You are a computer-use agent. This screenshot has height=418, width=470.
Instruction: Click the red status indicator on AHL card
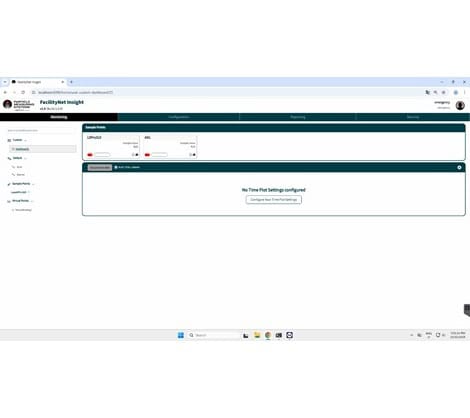147,155
